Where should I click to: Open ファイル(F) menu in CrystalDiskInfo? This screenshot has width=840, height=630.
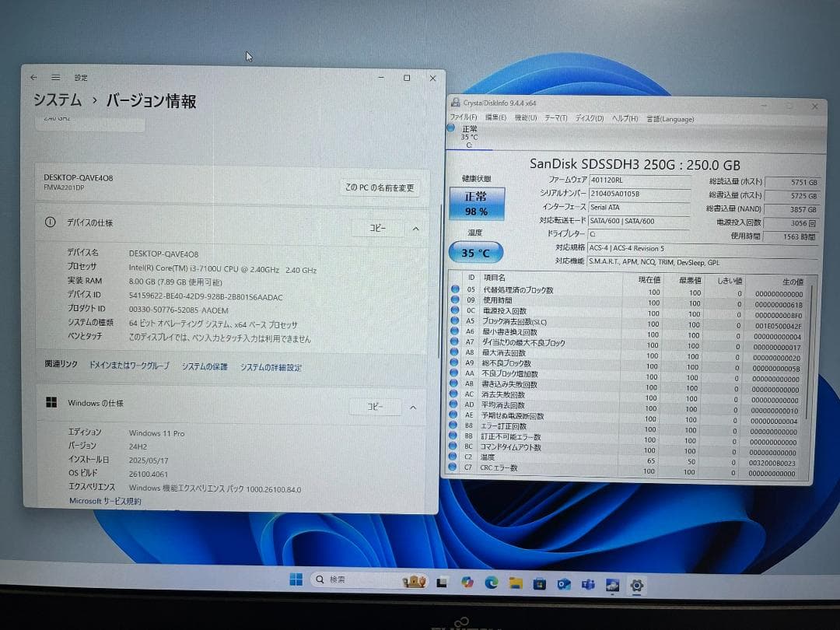point(464,117)
